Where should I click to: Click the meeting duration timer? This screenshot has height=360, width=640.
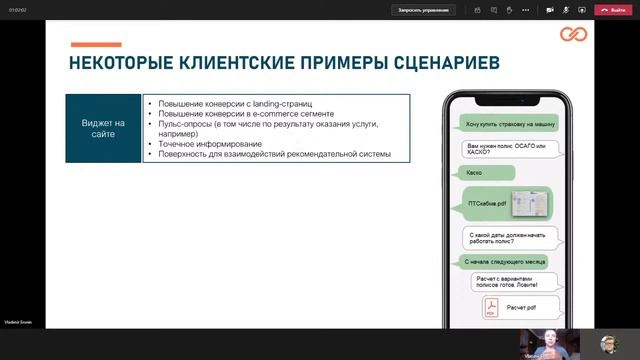[x=18, y=9]
